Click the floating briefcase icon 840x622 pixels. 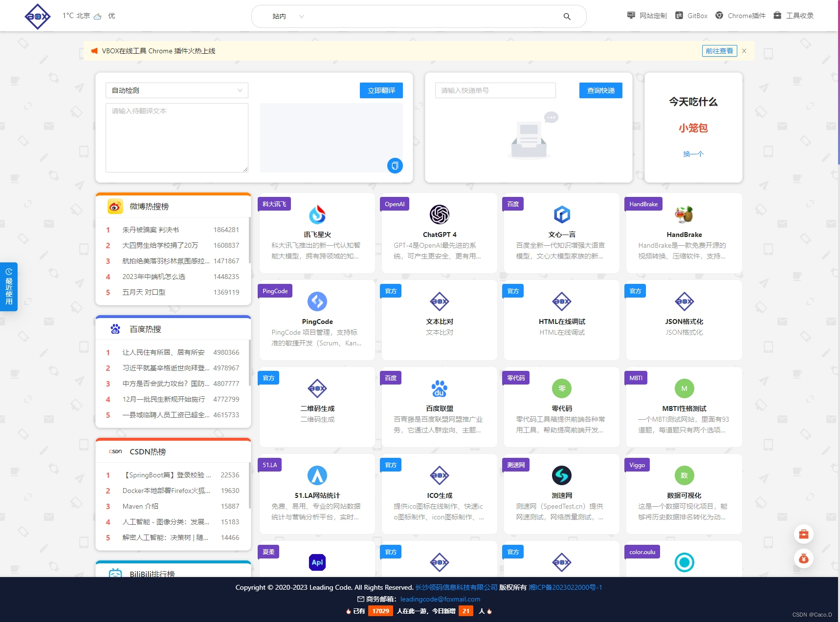pos(804,535)
